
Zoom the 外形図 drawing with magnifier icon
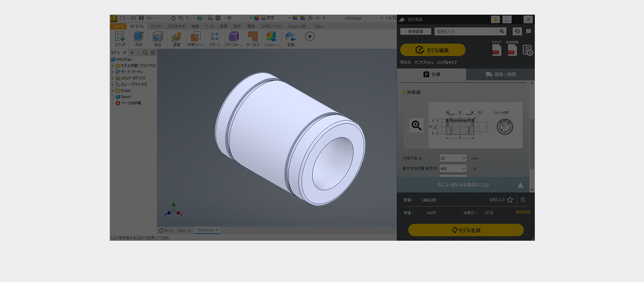(x=417, y=125)
